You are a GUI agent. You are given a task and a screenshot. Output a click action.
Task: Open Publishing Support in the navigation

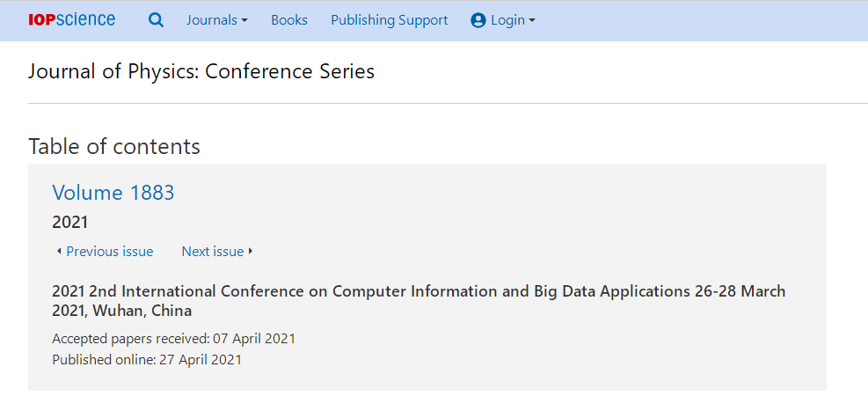pos(390,20)
